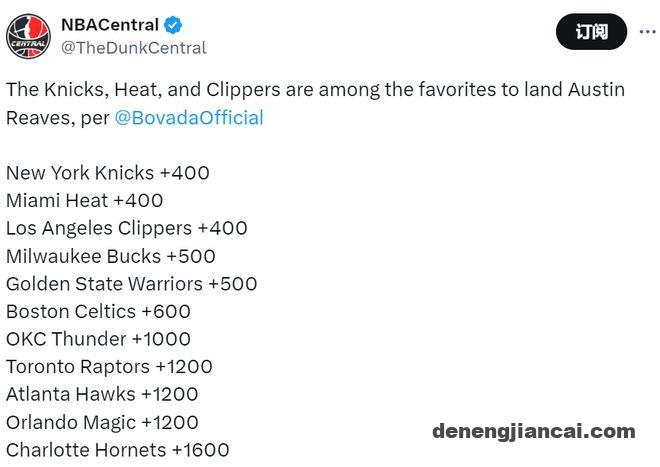Click the Charlotte Hornets +1600 line

pyautogui.click(x=118, y=450)
